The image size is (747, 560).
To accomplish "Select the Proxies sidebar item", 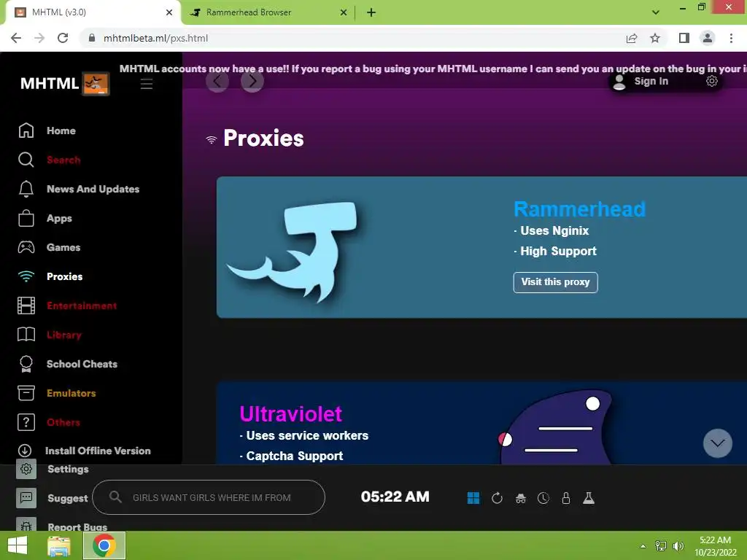I will pyautogui.click(x=50, y=276).
